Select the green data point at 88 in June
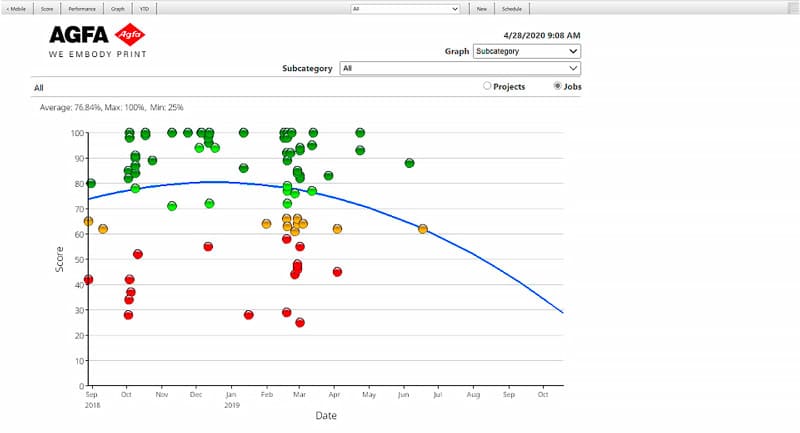 pos(409,163)
